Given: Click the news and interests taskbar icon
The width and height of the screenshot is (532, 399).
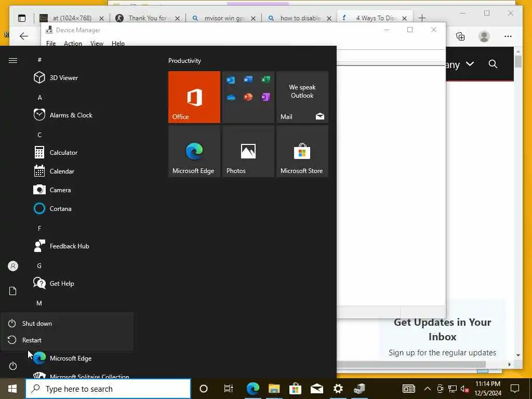Looking at the screenshot, I should pos(408,389).
